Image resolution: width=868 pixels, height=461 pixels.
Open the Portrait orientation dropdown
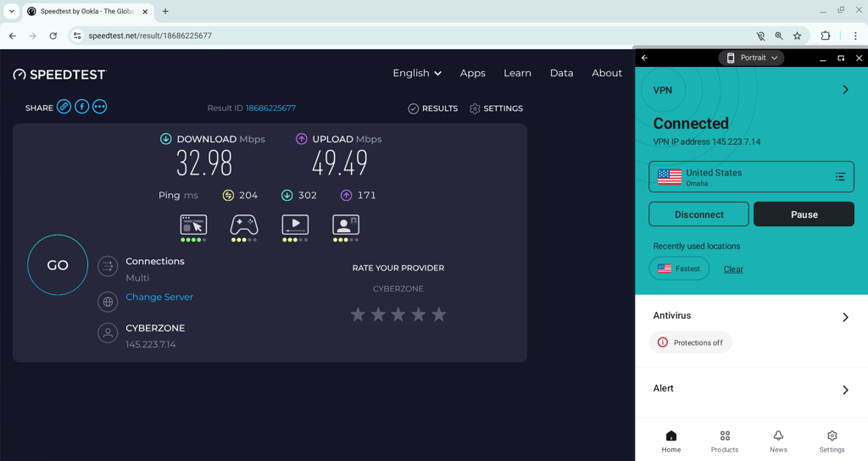tap(751, 58)
